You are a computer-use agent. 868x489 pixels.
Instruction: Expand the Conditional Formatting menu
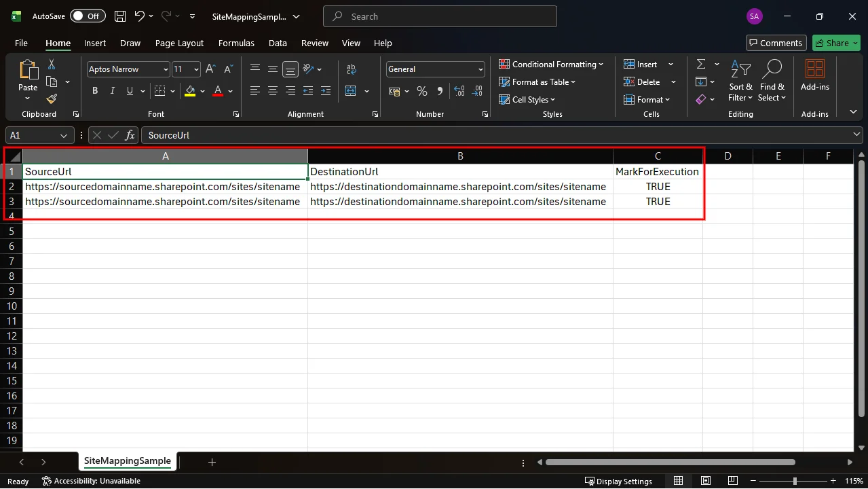[x=551, y=65]
